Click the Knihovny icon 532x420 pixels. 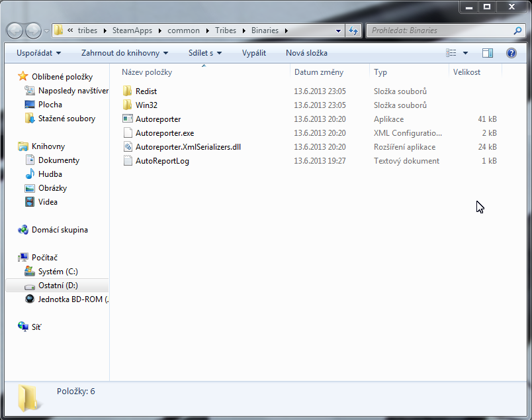click(22, 146)
